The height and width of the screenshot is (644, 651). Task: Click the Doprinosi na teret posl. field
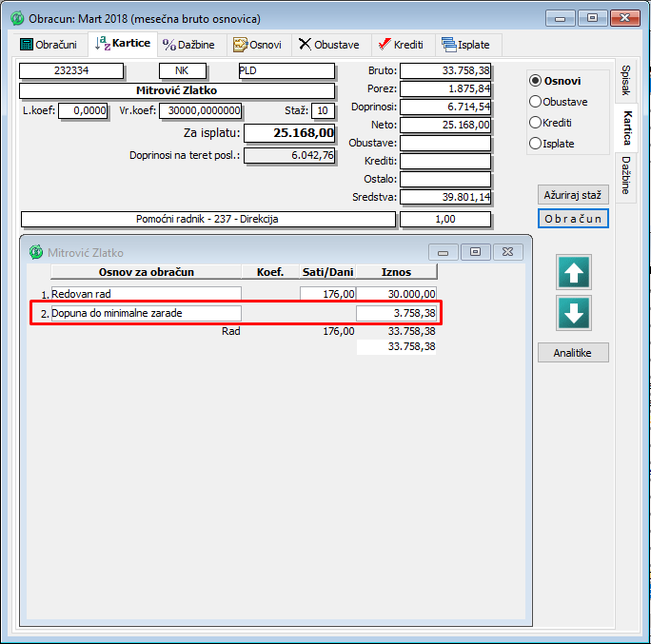pyautogui.click(x=289, y=156)
